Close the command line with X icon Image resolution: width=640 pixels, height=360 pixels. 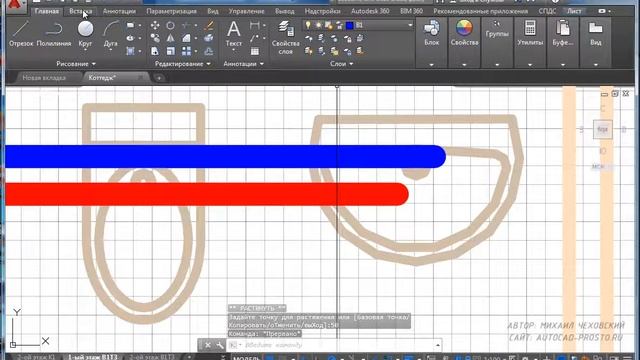208,345
